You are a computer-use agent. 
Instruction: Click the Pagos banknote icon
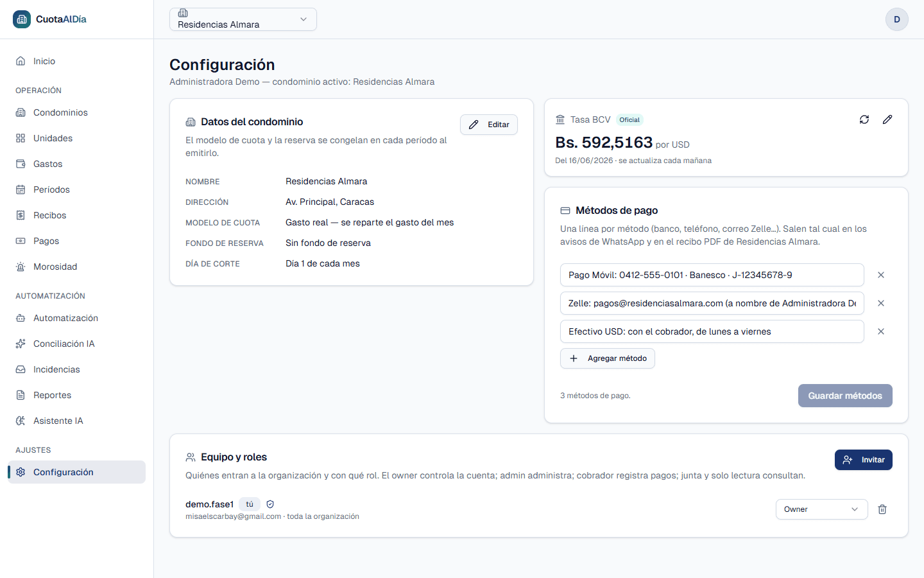pyautogui.click(x=21, y=241)
